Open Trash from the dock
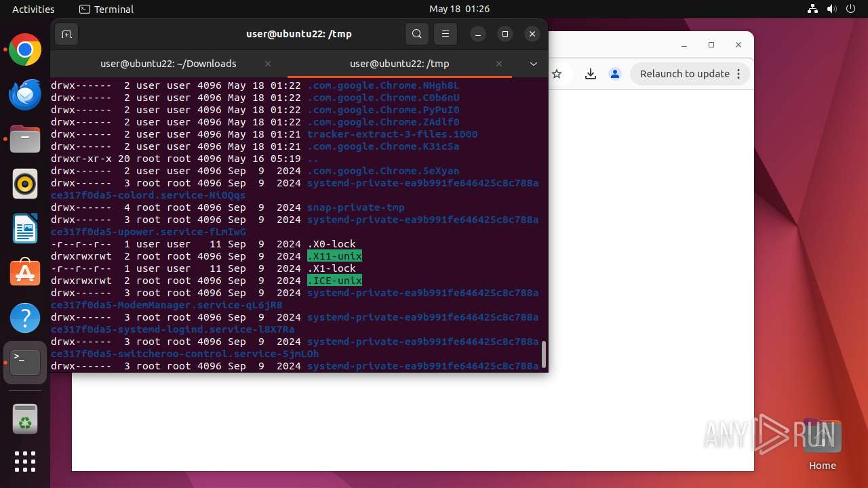The image size is (868, 488). [25, 418]
